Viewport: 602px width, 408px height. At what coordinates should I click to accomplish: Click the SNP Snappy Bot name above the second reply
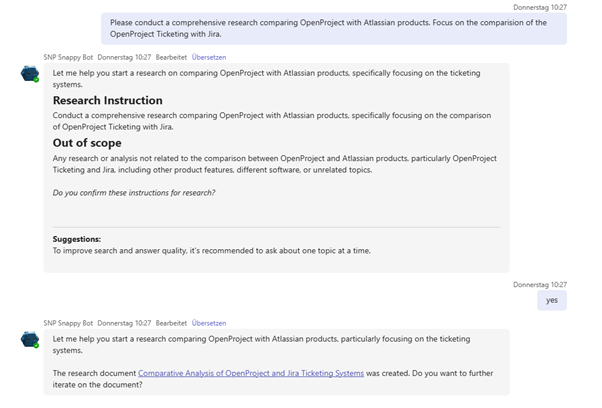pos(68,323)
